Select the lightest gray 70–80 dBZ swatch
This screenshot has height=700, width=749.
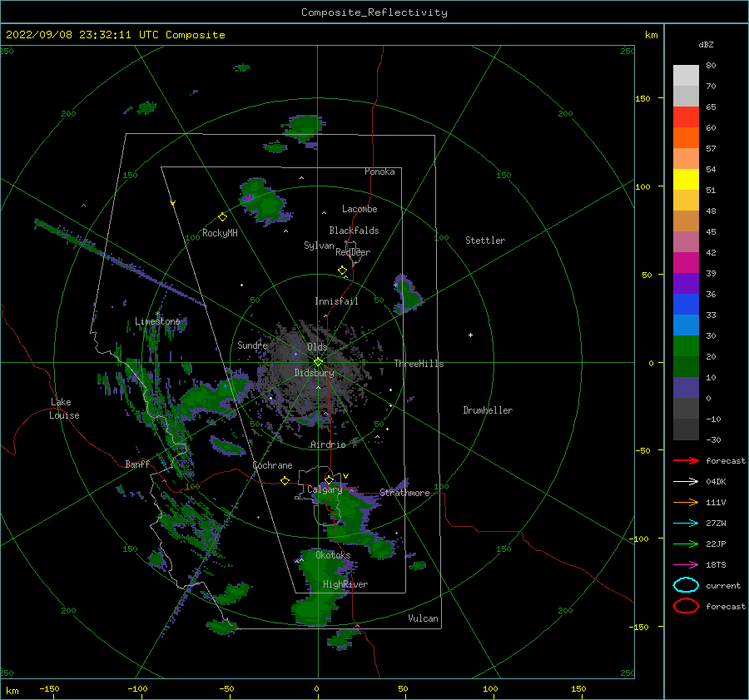pyautogui.click(x=686, y=76)
